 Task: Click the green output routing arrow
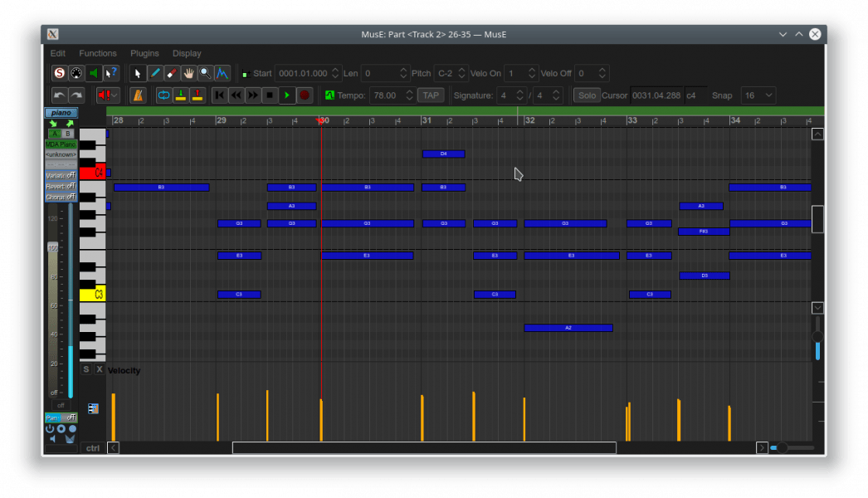click(x=70, y=124)
